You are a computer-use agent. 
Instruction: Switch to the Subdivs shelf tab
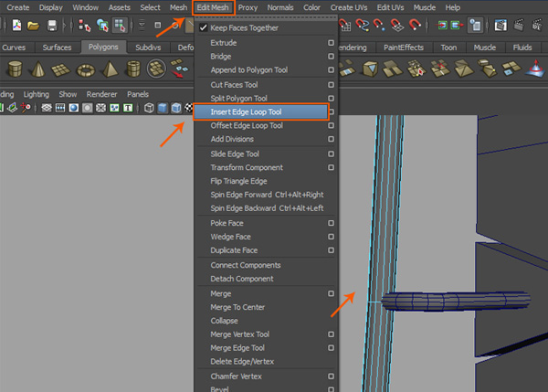148,48
